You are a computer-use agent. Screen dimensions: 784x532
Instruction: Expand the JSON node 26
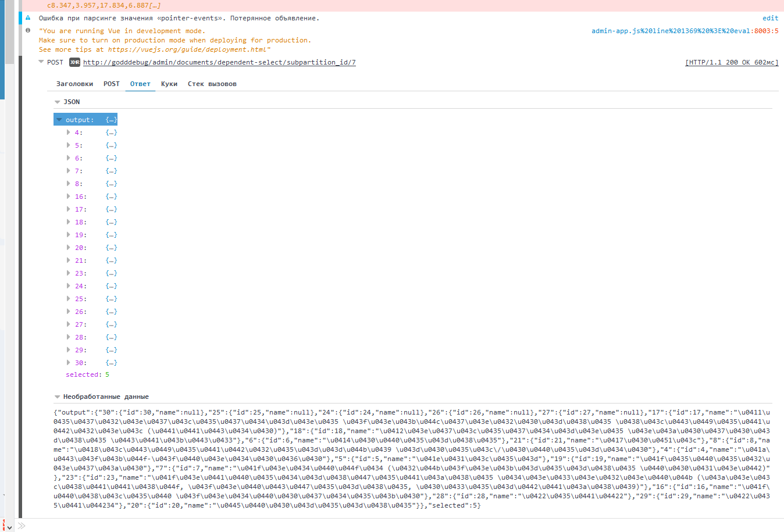[69, 312]
